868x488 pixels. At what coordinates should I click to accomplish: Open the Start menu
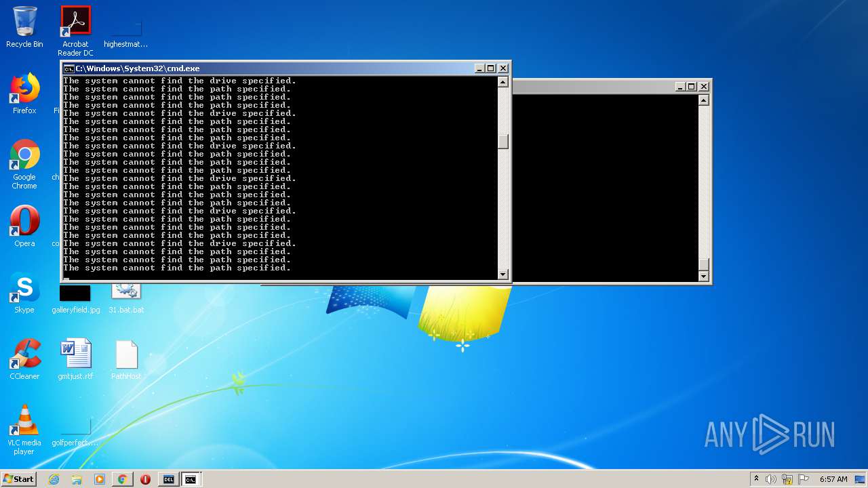[x=18, y=479]
